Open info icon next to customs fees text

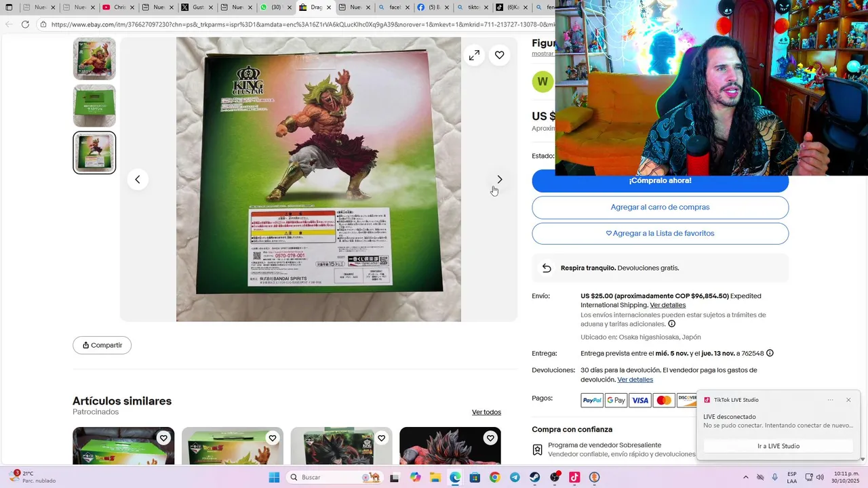click(x=672, y=324)
